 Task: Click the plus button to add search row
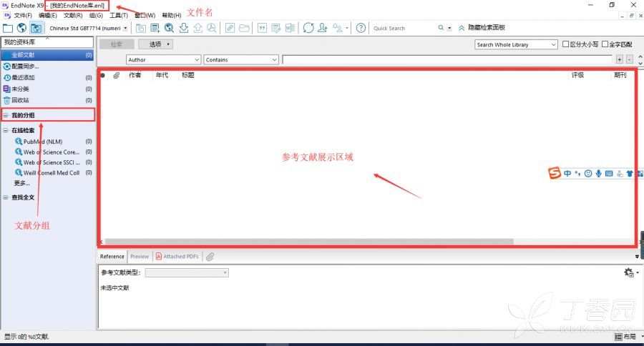620,59
